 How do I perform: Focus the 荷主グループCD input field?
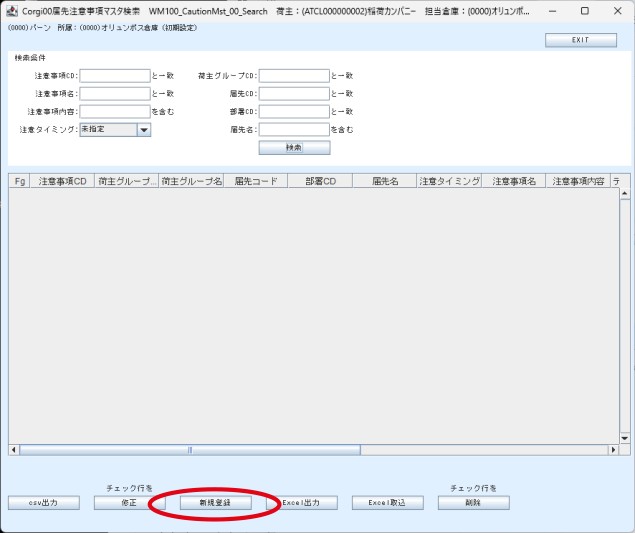(294, 76)
